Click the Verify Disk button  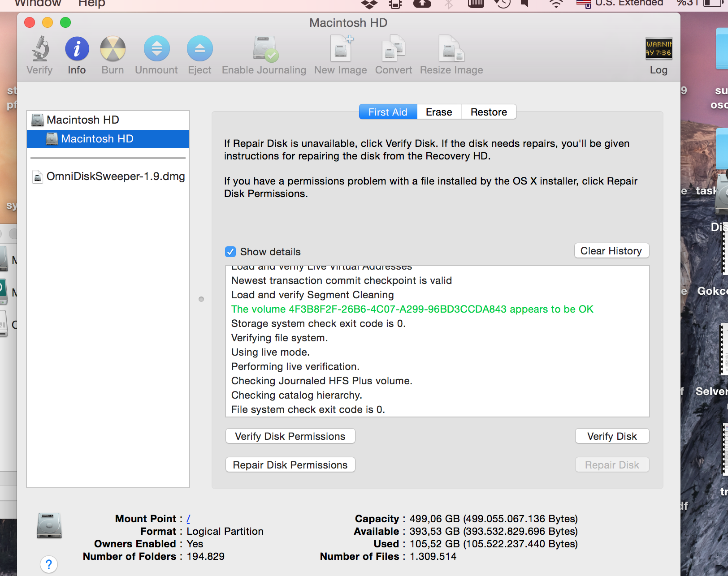pyautogui.click(x=612, y=436)
